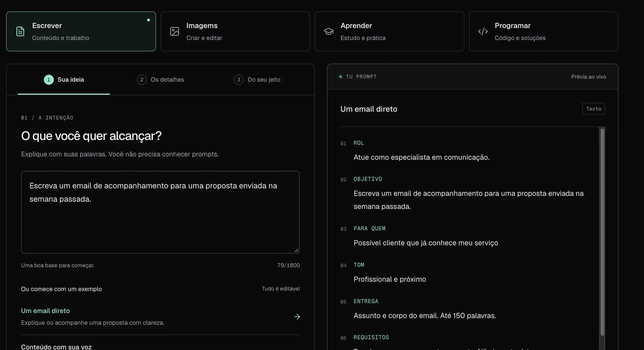Click the text 'Profissional e próximo'
This screenshot has width=644, height=350.
(390, 279)
